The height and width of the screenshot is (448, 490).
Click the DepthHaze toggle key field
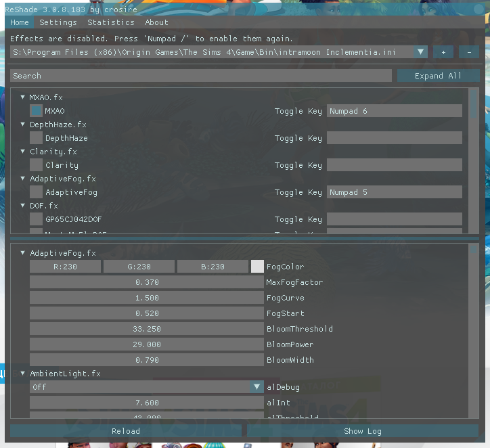pyautogui.click(x=395, y=138)
